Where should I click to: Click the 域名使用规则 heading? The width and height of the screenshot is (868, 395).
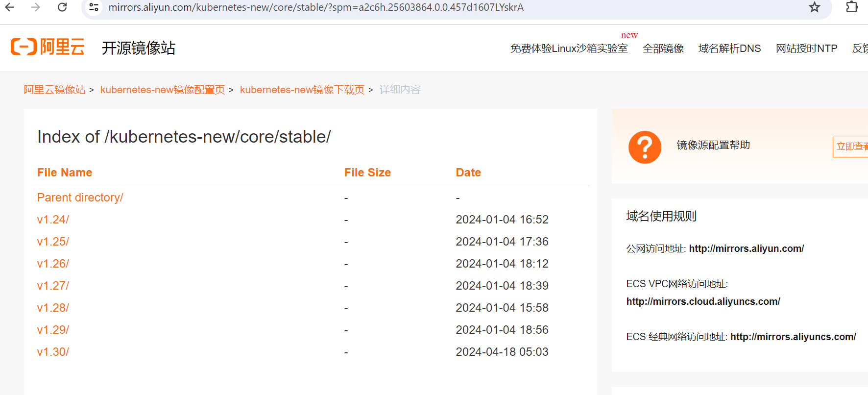[x=661, y=216]
